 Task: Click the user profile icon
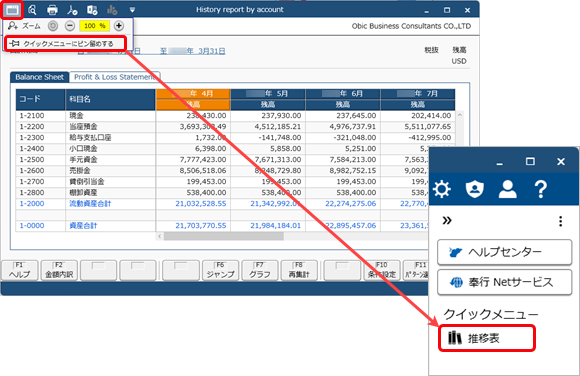(508, 189)
